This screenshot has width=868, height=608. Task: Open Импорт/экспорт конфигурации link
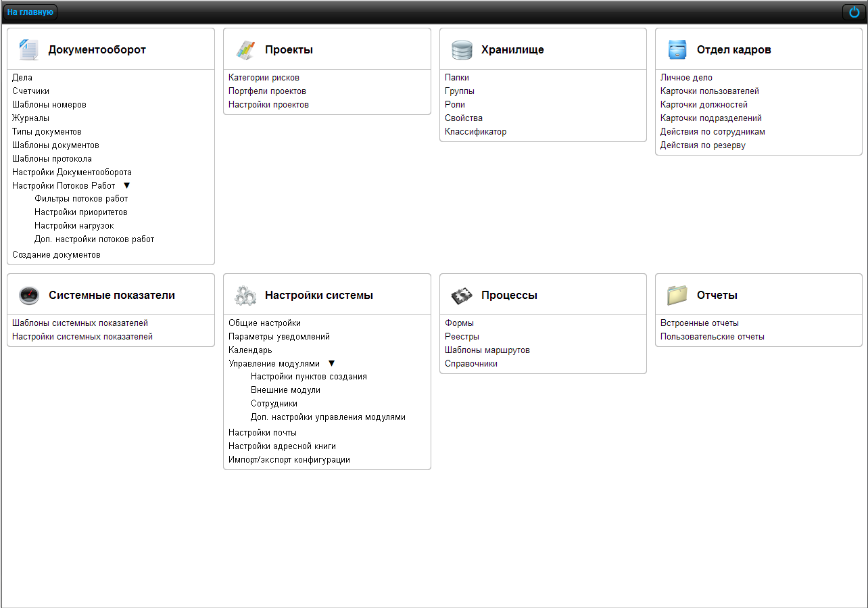(289, 460)
